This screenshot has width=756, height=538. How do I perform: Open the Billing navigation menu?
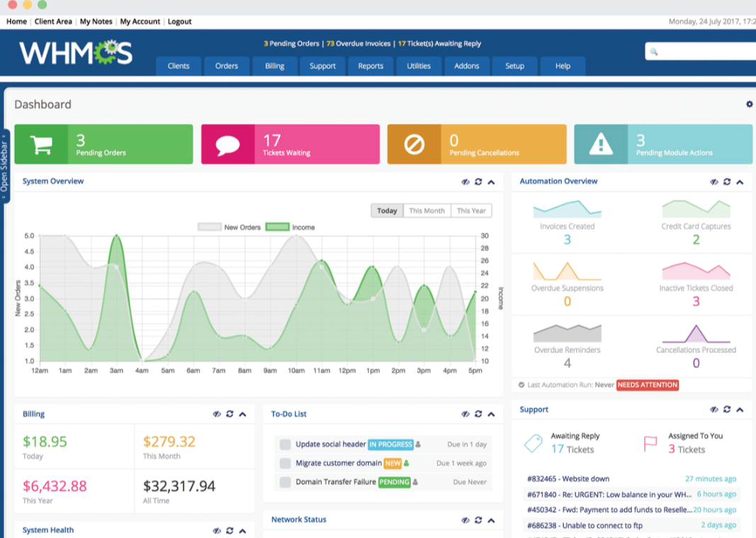[x=275, y=66]
